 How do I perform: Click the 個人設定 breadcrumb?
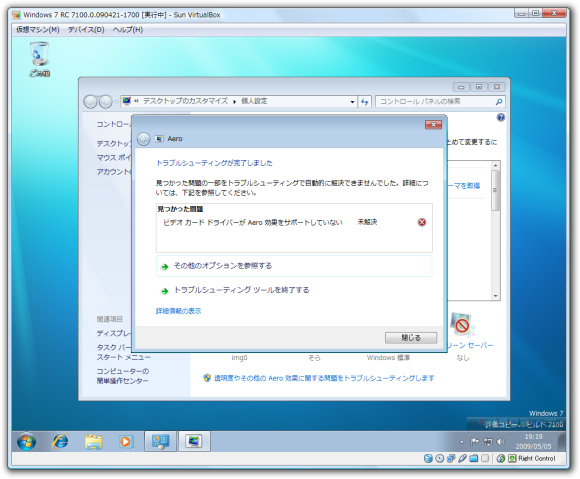pyautogui.click(x=254, y=101)
